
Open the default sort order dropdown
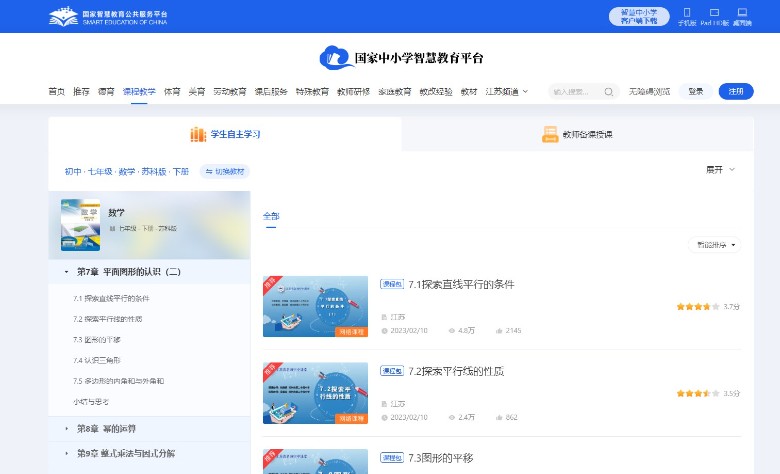(x=715, y=244)
